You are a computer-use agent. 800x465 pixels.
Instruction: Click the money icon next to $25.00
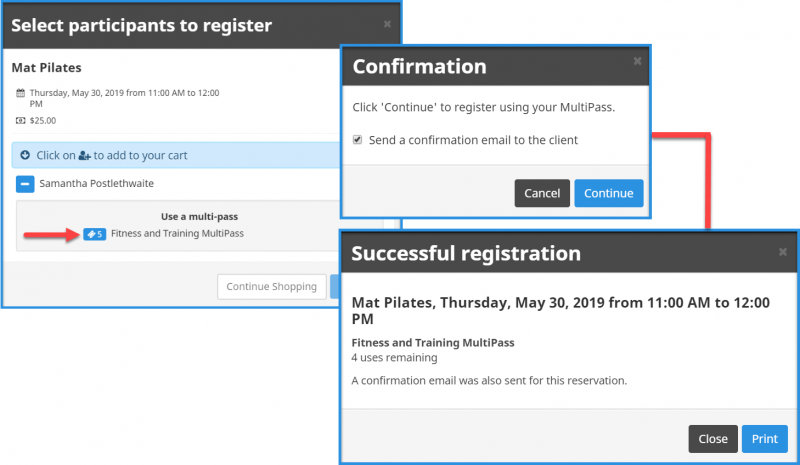pyautogui.click(x=20, y=120)
